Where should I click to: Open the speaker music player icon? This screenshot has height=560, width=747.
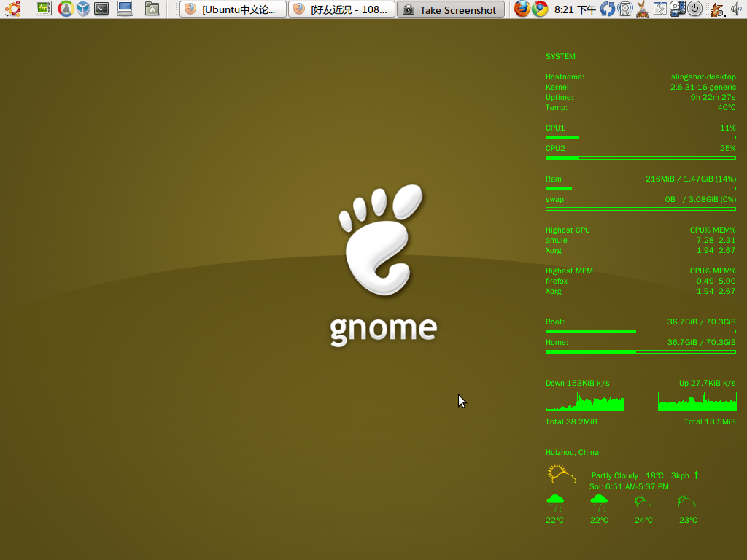(x=624, y=9)
